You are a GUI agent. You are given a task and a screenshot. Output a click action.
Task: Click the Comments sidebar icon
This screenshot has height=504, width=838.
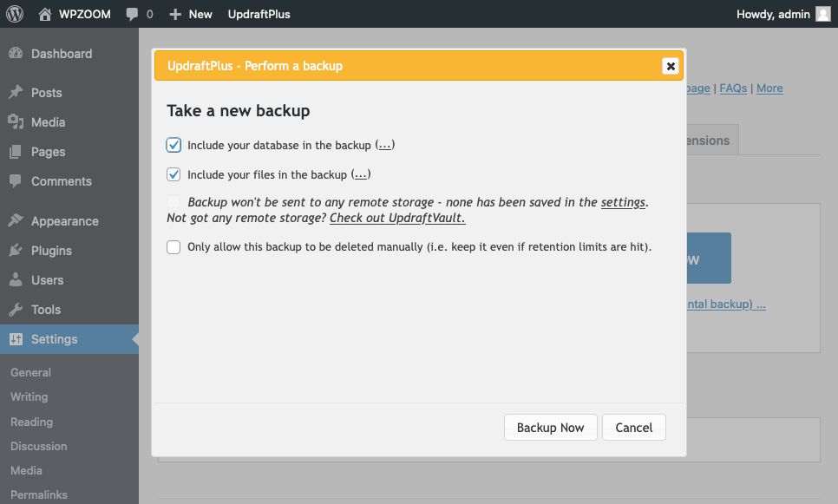(x=16, y=180)
